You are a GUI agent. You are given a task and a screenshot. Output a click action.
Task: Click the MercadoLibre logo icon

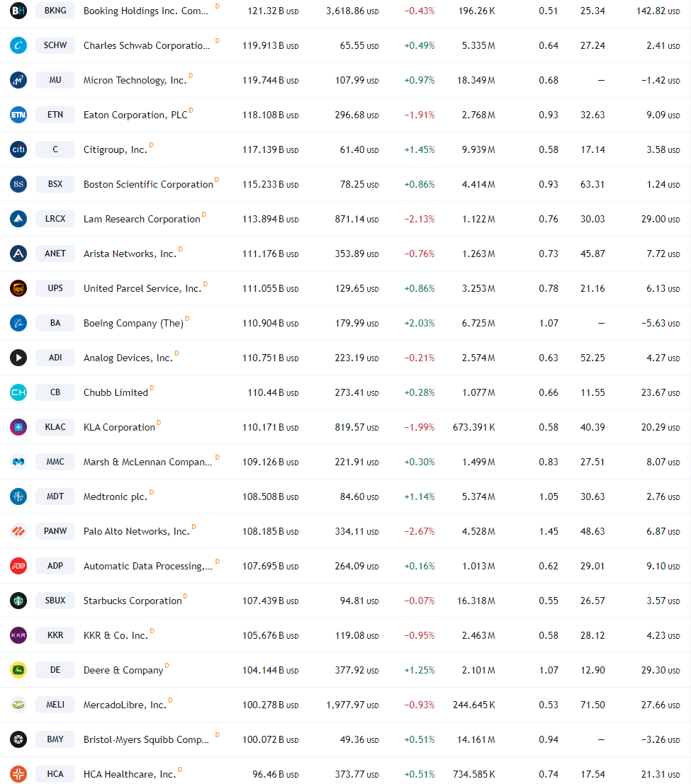pos(18,705)
